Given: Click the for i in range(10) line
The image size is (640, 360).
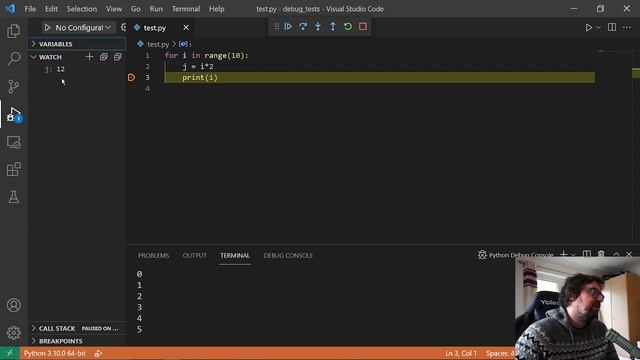Looking at the screenshot, I should [x=207, y=56].
